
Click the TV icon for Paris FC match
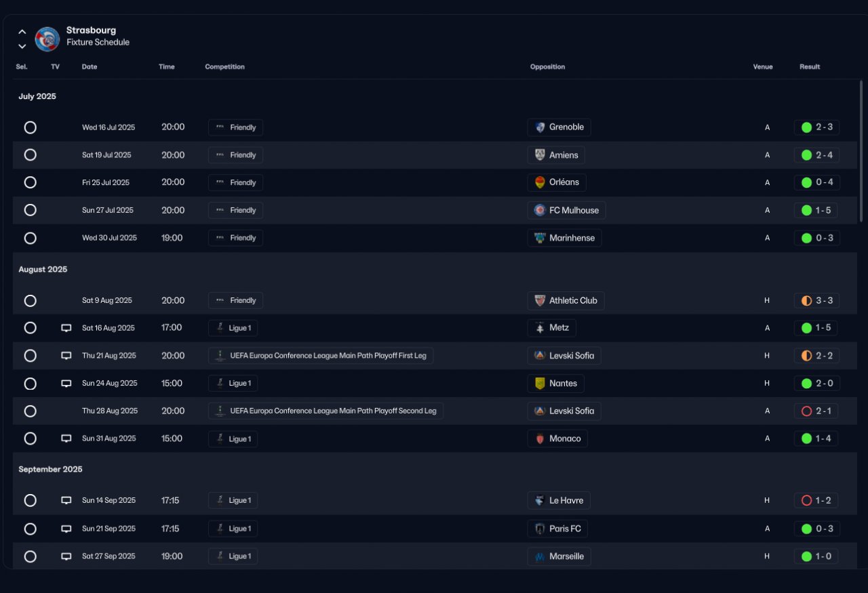coord(66,529)
